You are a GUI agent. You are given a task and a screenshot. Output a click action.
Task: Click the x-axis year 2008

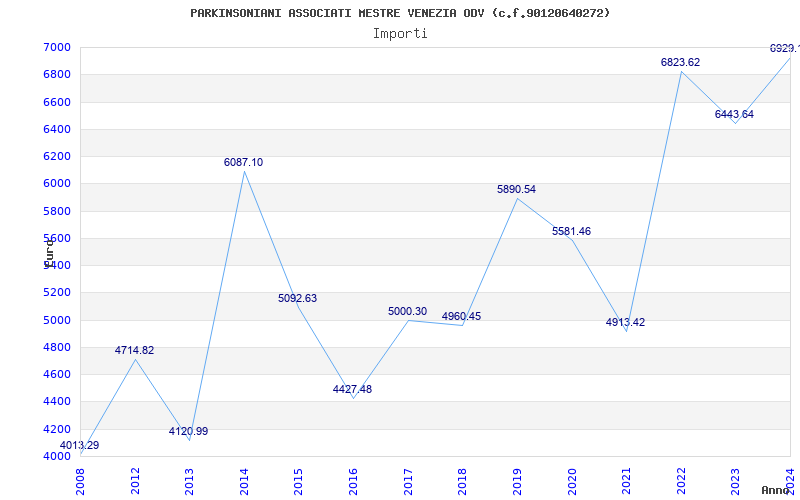tap(81, 481)
